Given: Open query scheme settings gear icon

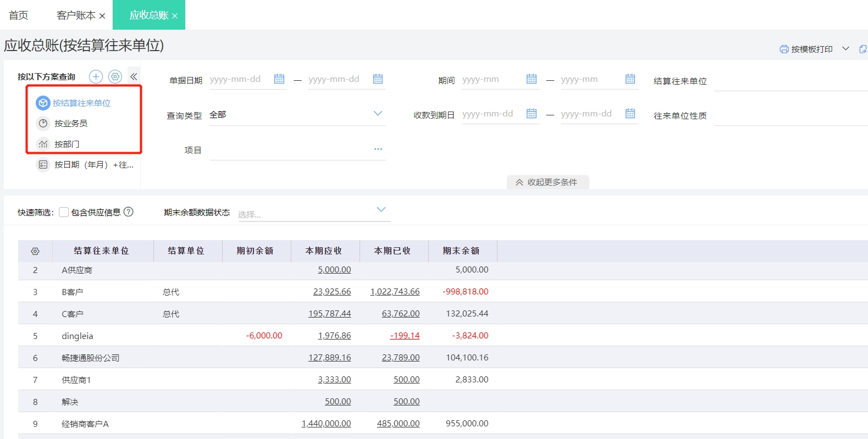Looking at the screenshot, I should click(x=115, y=76).
